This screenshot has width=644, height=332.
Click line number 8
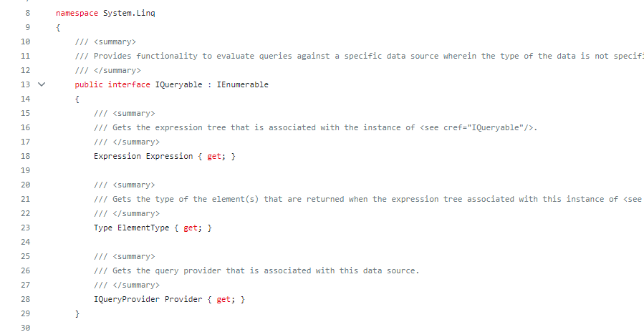(27, 13)
